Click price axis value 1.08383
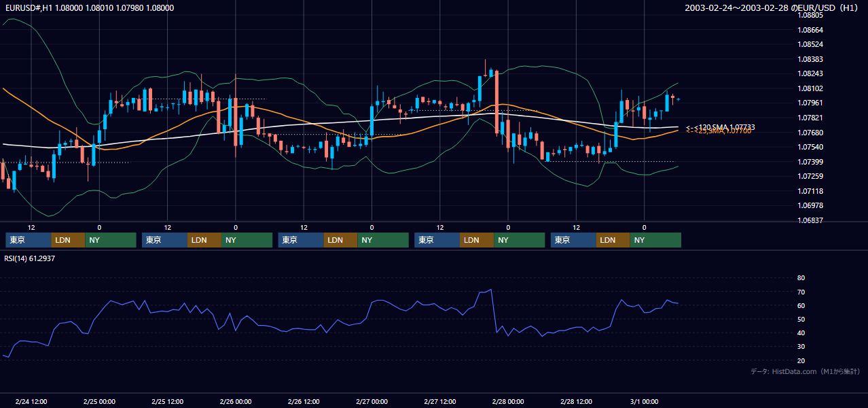This screenshot has height=408, width=868. pos(809,59)
